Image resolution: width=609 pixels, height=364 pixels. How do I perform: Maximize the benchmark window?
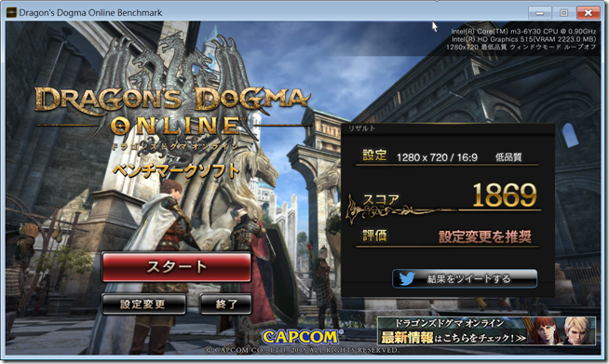(x=564, y=13)
